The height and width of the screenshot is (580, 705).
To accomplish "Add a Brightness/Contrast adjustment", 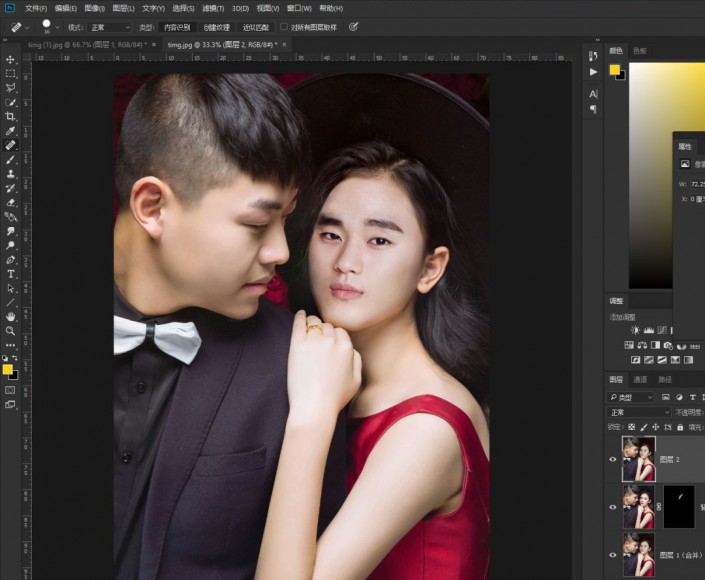I will tap(635, 329).
